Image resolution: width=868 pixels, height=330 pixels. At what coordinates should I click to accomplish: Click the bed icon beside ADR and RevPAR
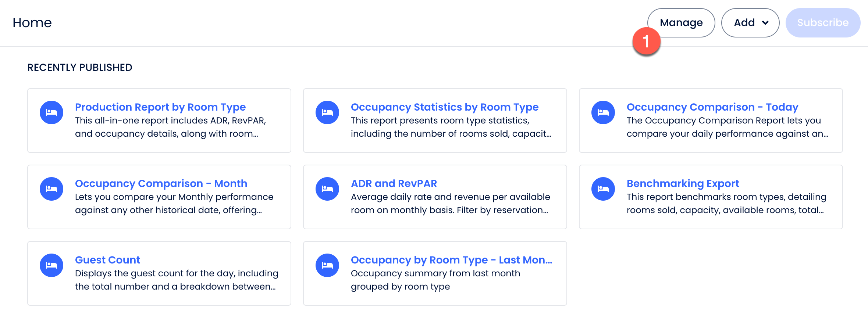(x=327, y=189)
